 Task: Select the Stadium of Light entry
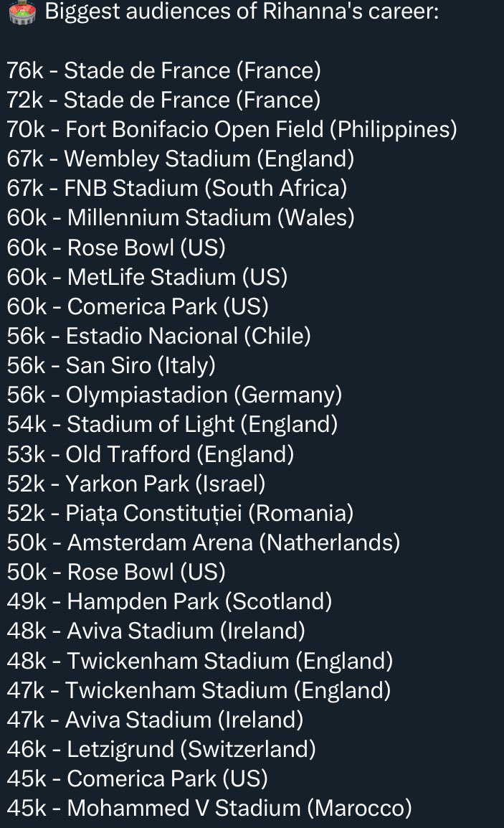[x=172, y=425]
